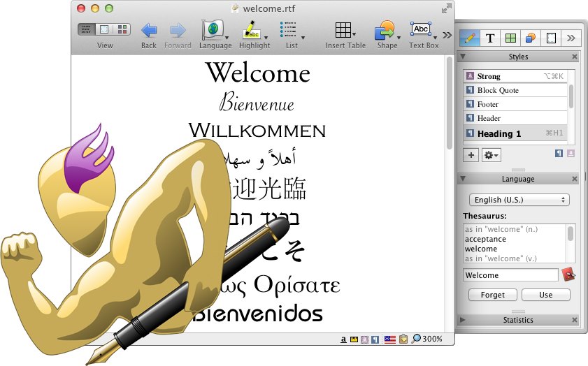Screen dimensions: 588x366
Task: Click the 300% zoom control in status bar
Action: coord(426,339)
